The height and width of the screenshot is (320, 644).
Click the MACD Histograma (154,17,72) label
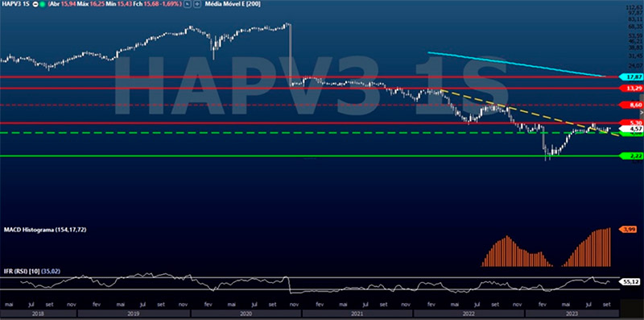tap(45, 229)
